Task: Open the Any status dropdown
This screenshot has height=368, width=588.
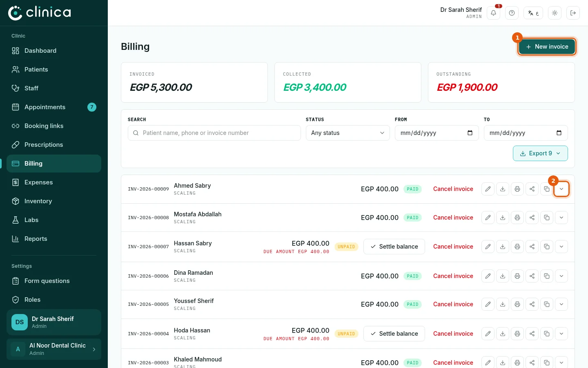Action: [348, 133]
